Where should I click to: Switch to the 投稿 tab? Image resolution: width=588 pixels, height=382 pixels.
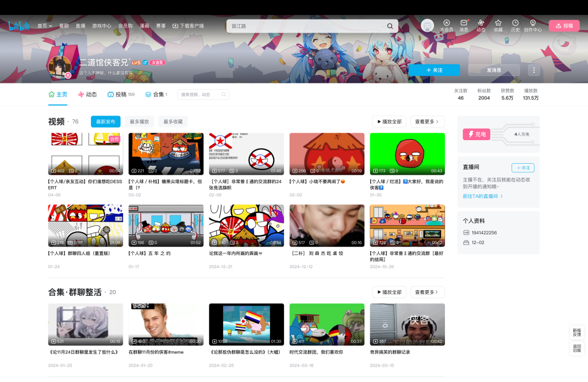(121, 94)
